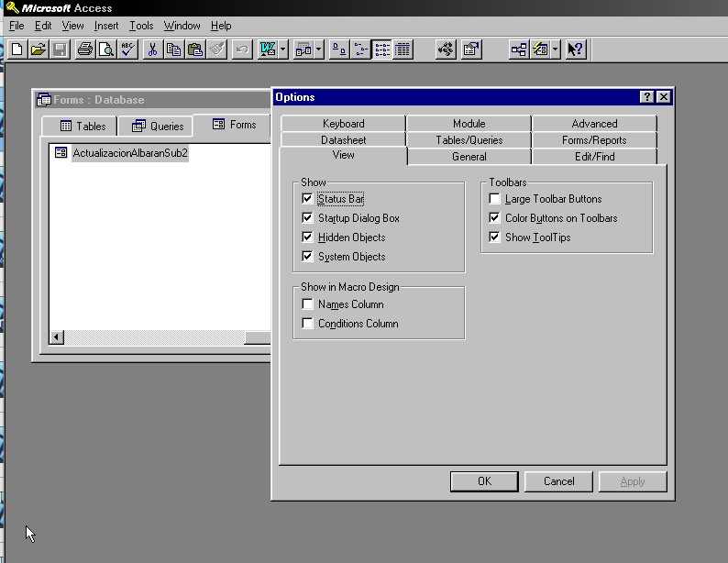Click the Paste clipboard icon
Screen dimensions: 728x563
[195, 50]
